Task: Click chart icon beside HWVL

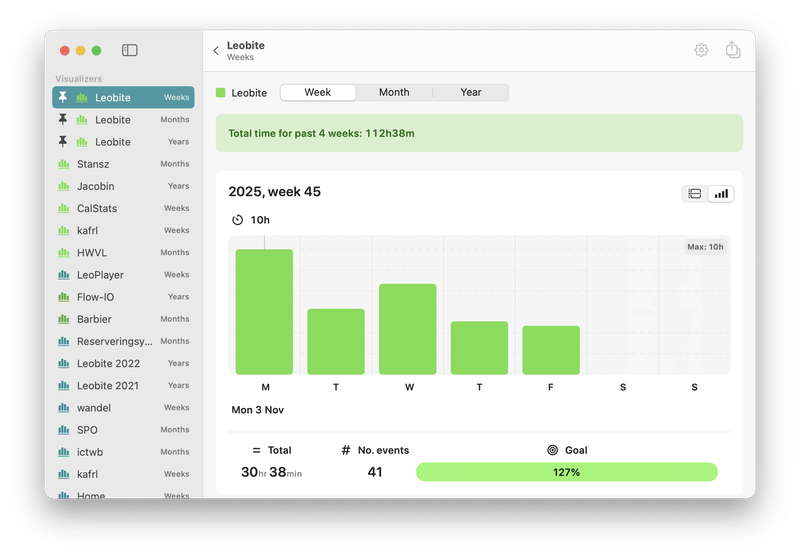Action: pos(63,252)
